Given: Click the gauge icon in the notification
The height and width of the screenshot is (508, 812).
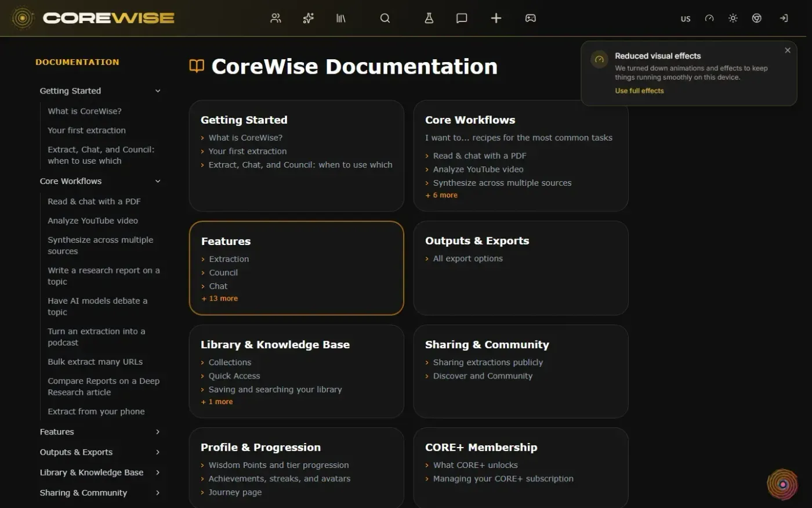Looking at the screenshot, I should click(x=599, y=59).
